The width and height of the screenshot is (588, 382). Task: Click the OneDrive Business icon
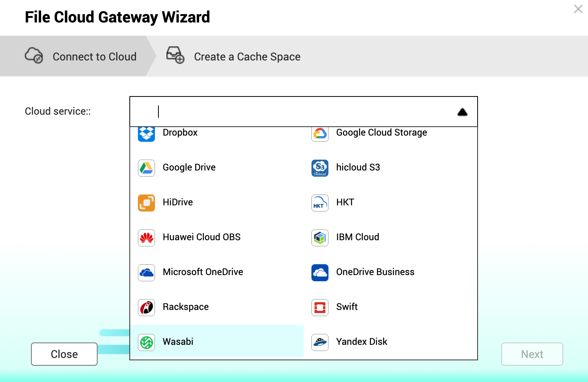[x=320, y=273]
